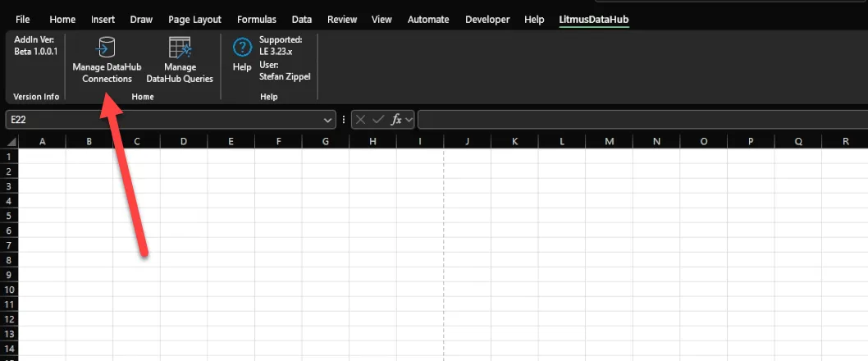Image resolution: width=868 pixels, height=361 pixels.
Task: Switch to the Insert tab
Action: click(x=103, y=20)
